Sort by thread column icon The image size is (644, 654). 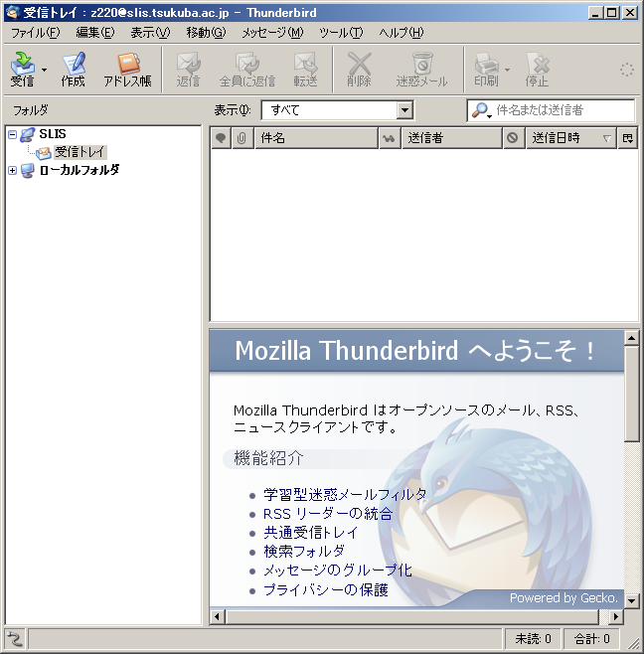pos(221,138)
